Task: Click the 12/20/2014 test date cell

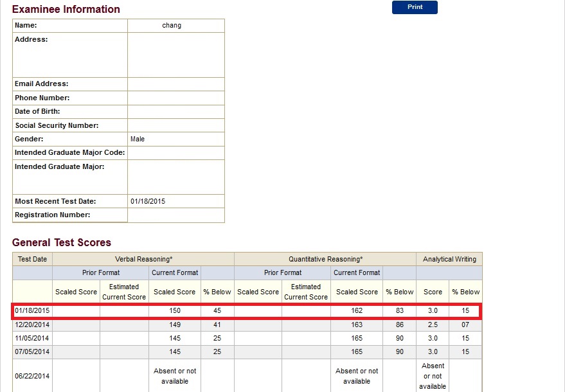Action: (32, 325)
